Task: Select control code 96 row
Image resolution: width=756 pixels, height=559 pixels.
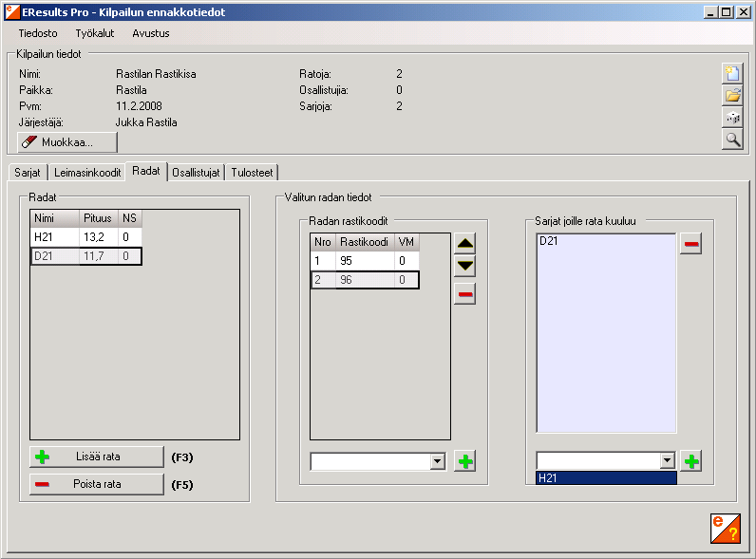Action: pos(365,280)
